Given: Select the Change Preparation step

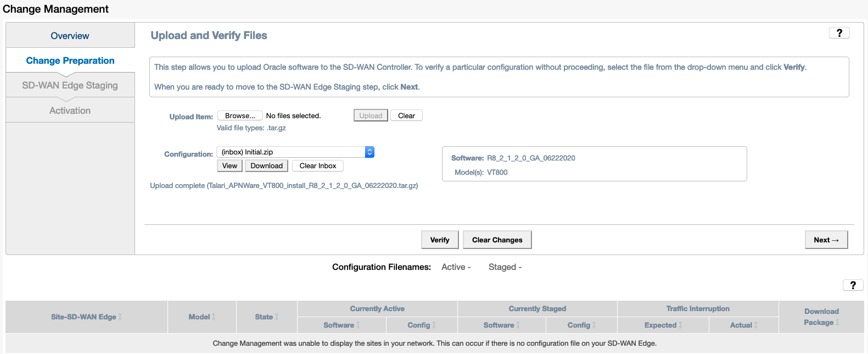Looking at the screenshot, I should click(x=70, y=60).
